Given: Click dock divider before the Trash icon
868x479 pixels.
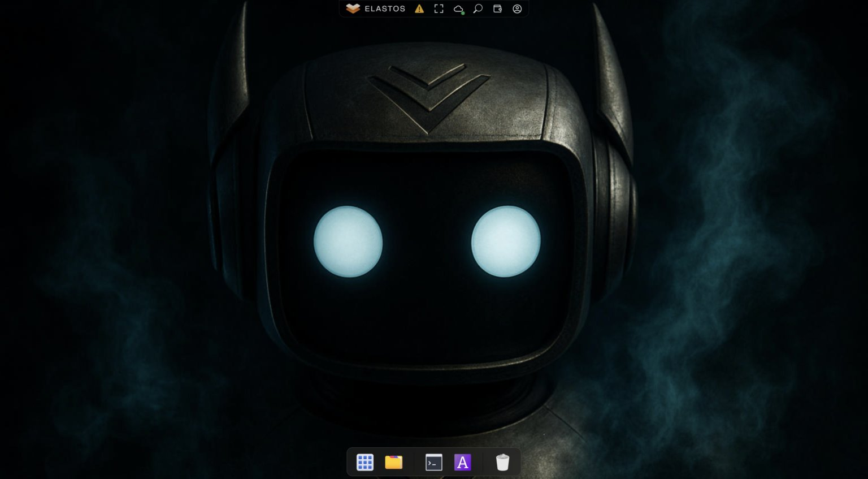Looking at the screenshot, I should click(x=483, y=462).
